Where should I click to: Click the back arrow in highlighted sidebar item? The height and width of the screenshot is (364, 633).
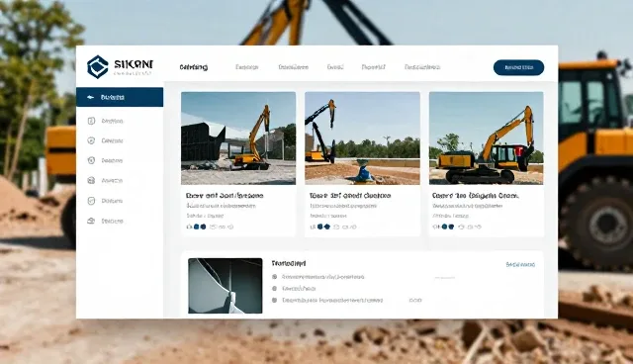click(x=90, y=97)
